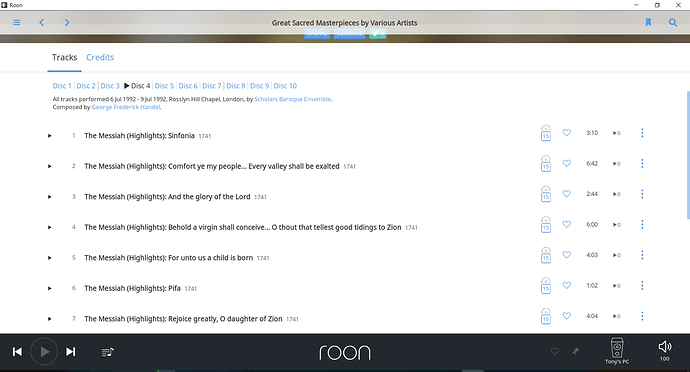The image size is (690, 372).
Task: Open the Scholars Baroque Ensemble artist link
Action: pyautogui.click(x=293, y=99)
